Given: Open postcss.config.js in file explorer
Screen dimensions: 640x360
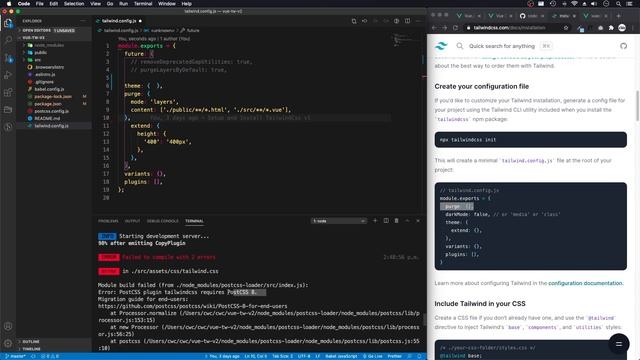Looking at the screenshot, I should coord(51,111).
